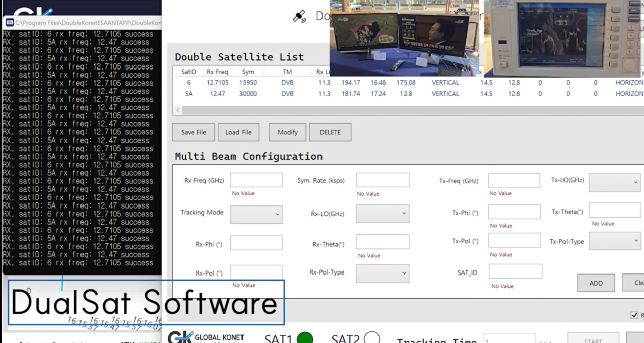Click the Rx Freq column header

218,72
